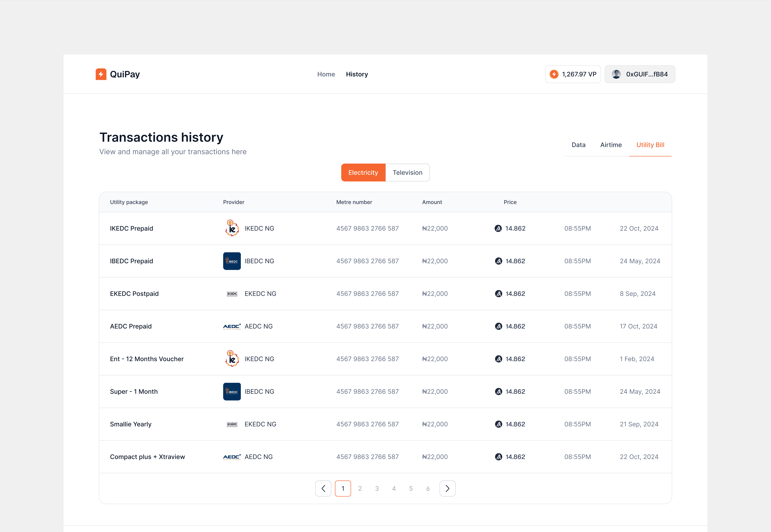Click the IBEDC NG provider logo
Image resolution: width=771 pixels, height=532 pixels.
click(232, 261)
